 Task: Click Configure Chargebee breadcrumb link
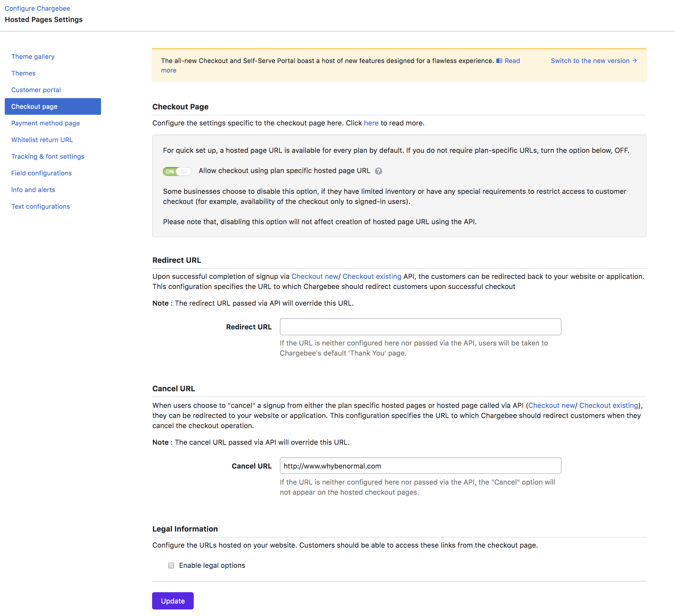[x=37, y=8]
